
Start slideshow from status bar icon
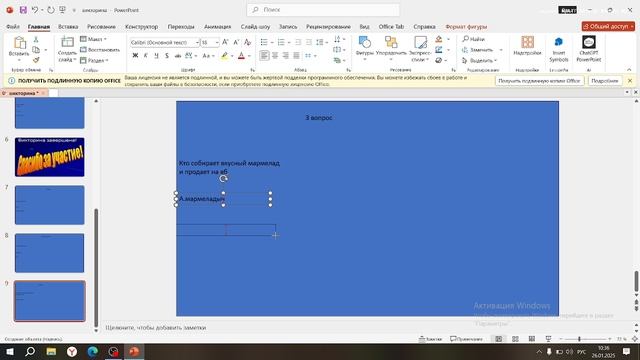tap(548, 339)
